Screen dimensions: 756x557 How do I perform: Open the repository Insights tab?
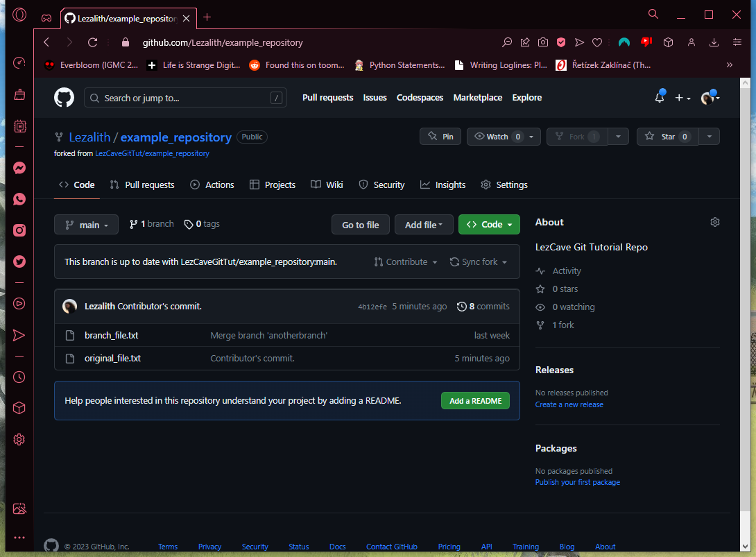(443, 185)
